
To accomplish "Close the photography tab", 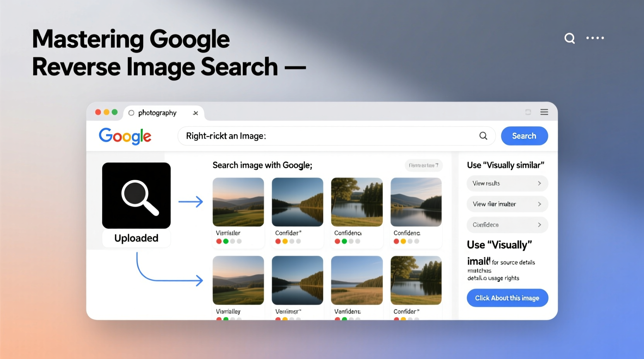I will (x=195, y=113).
